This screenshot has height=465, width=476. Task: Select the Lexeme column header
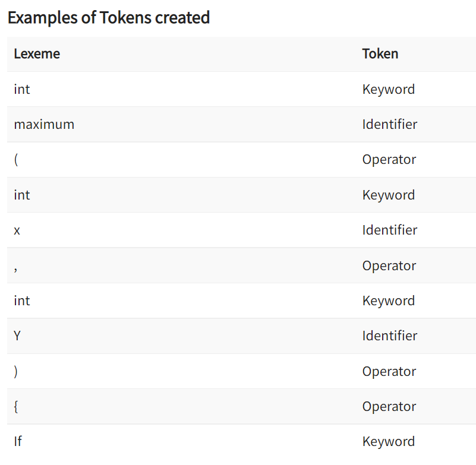(x=37, y=54)
